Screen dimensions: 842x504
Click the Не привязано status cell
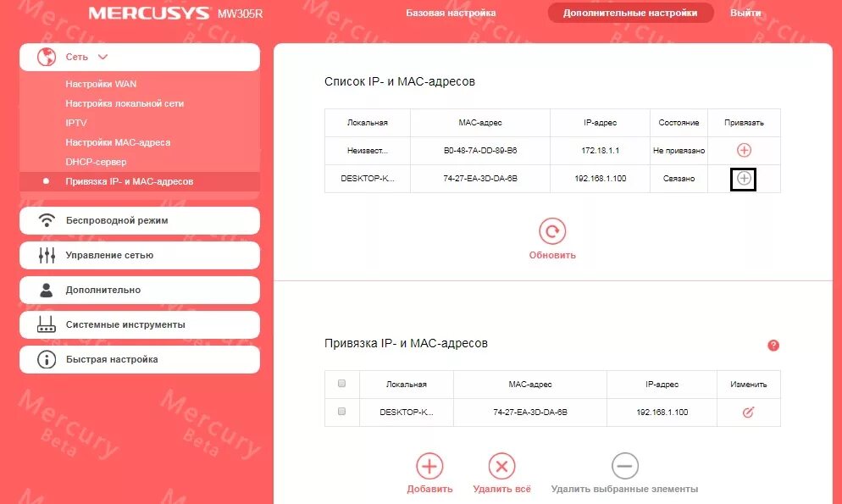679,150
